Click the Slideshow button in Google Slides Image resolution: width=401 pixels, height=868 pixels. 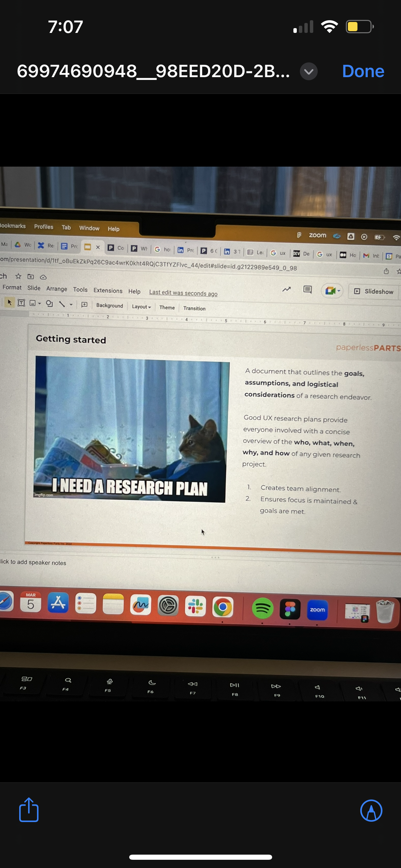pos(374,291)
